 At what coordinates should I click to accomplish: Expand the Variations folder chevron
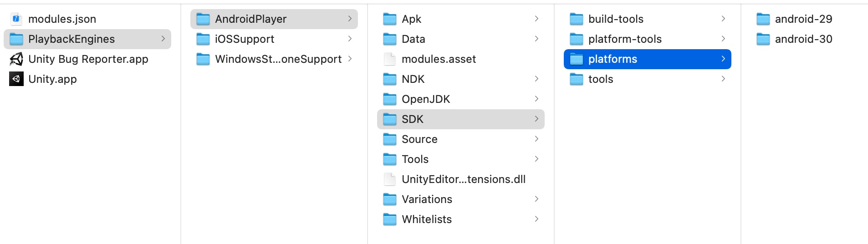point(536,199)
